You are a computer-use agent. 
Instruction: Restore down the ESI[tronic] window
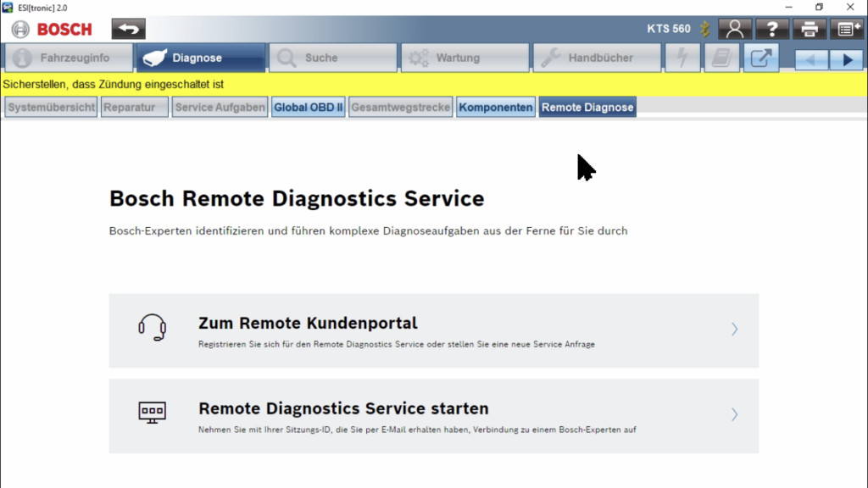(820, 7)
